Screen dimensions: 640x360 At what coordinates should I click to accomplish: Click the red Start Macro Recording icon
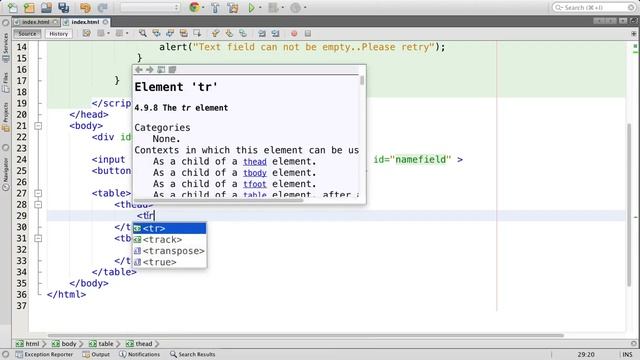point(294,33)
